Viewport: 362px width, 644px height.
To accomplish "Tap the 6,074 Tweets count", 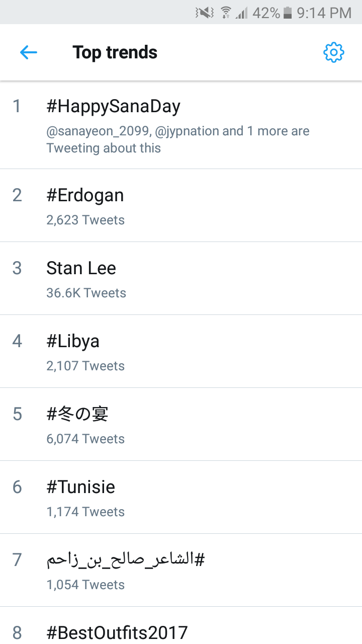I will click(85, 439).
